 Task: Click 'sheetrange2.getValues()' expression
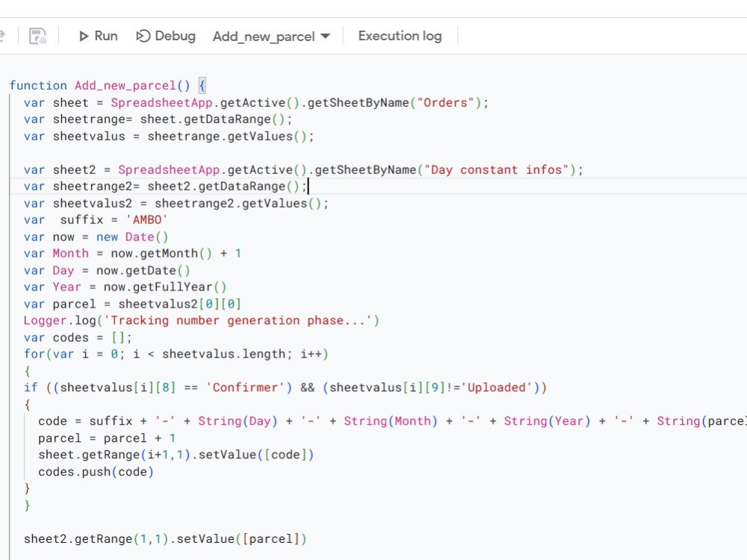[x=238, y=204]
